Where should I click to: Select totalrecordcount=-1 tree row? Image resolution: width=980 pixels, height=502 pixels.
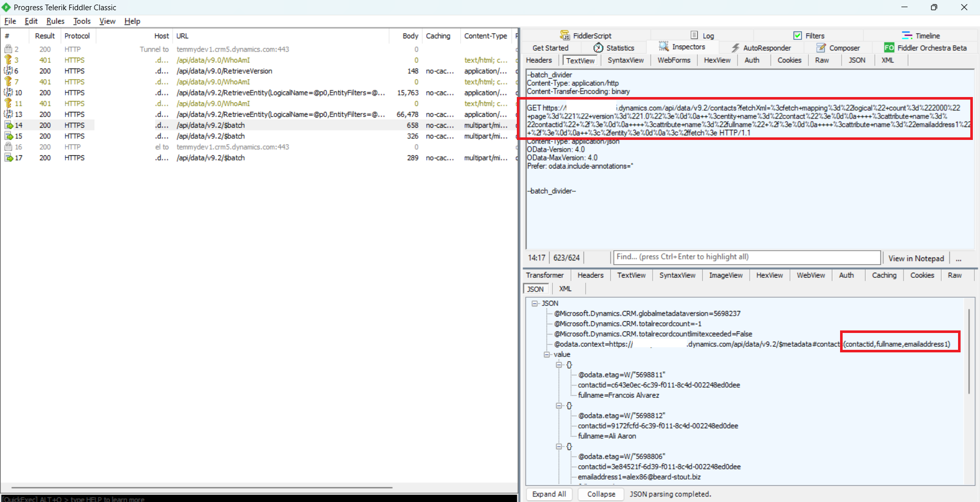(x=628, y=324)
